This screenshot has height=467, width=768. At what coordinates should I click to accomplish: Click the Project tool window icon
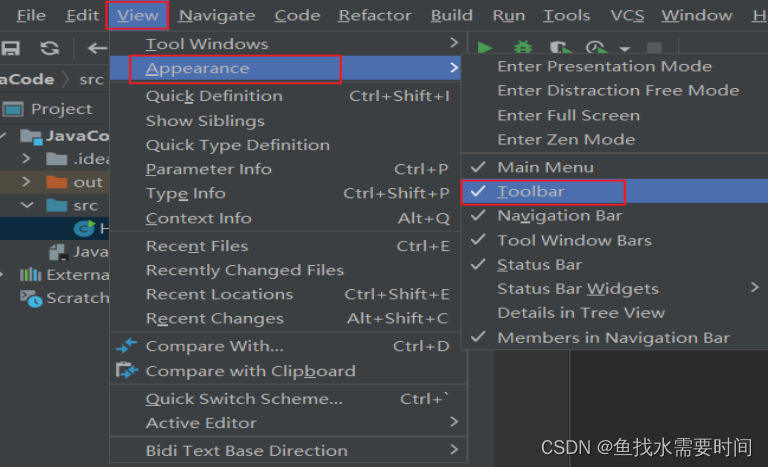[x=13, y=109]
